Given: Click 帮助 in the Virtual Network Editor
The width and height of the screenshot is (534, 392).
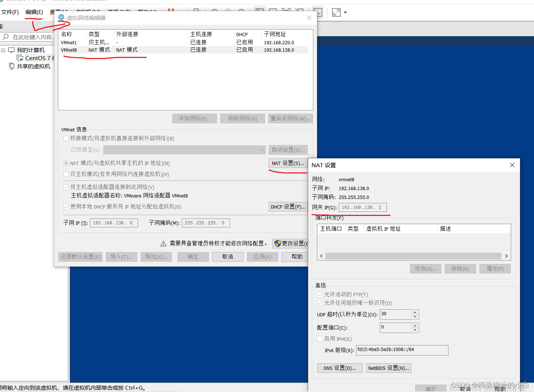Looking at the screenshot, I should click(x=295, y=257).
